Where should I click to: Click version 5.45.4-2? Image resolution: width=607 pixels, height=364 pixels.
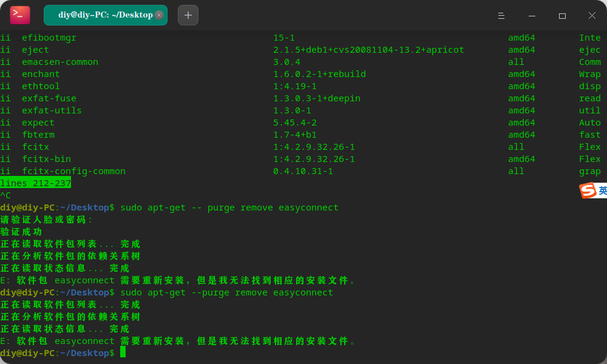(295, 123)
